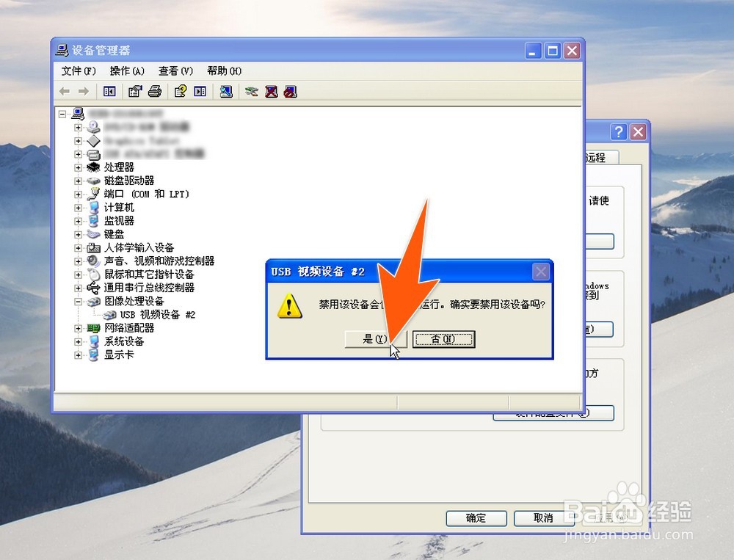The image size is (734, 560).
Task: Expand the 网络适配器 node
Action: 79,328
